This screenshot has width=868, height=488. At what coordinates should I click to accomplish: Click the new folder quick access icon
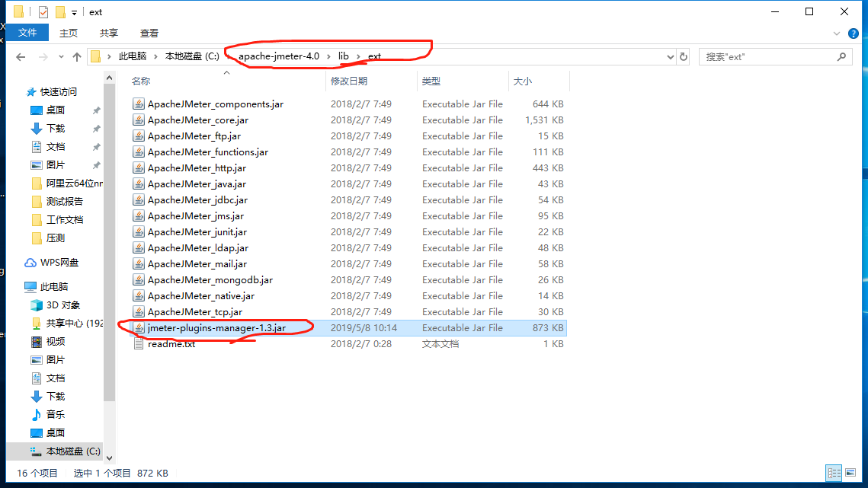[59, 11]
